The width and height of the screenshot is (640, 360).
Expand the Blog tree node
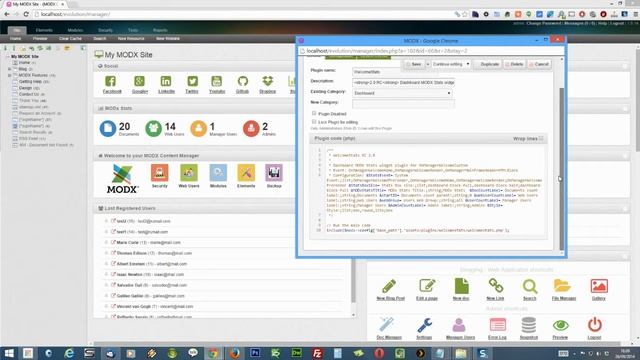9,69
